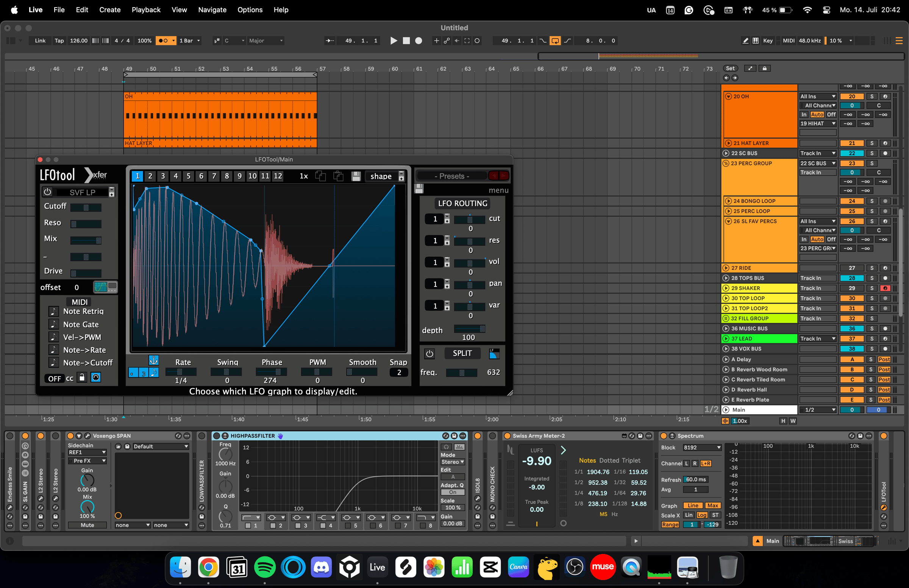The height and width of the screenshot is (588, 909).
Task: Open the 20 OH All Ins input dropdown
Action: point(818,97)
